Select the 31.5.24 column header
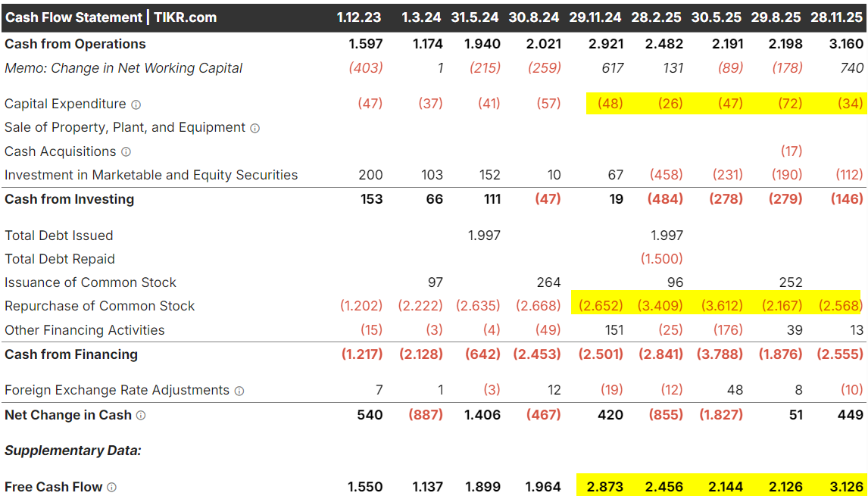The width and height of the screenshot is (868, 496). point(476,17)
